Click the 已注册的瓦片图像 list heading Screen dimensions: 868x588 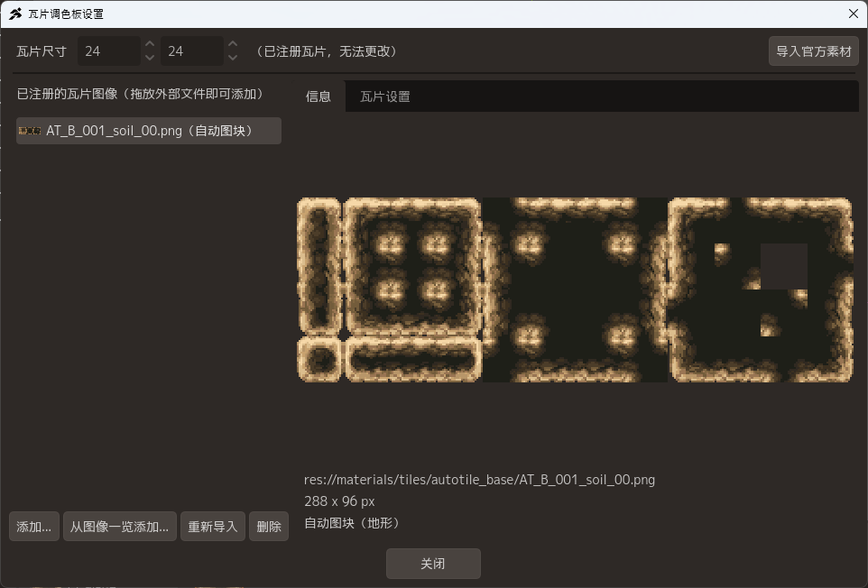coord(140,94)
